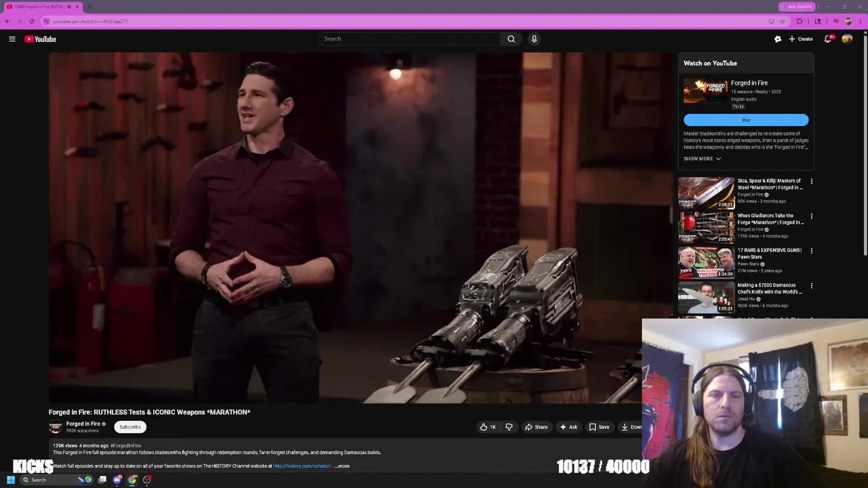Image resolution: width=868 pixels, height=488 pixels.
Task: Click the search magnifier button
Action: tap(511, 39)
